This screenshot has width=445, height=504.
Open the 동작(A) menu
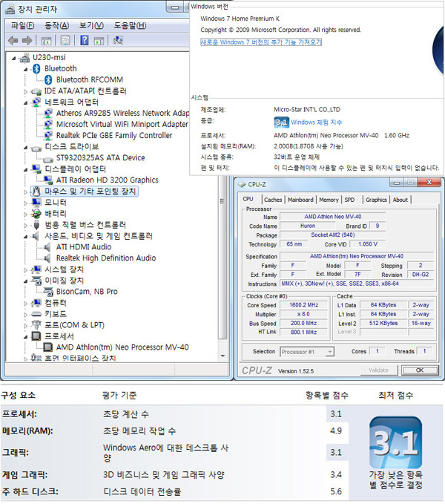pyautogui.click(x=57, y=25)
